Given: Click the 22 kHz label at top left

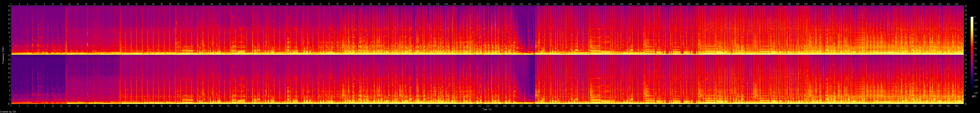Looking at the screenshot, I should point(9,6).
